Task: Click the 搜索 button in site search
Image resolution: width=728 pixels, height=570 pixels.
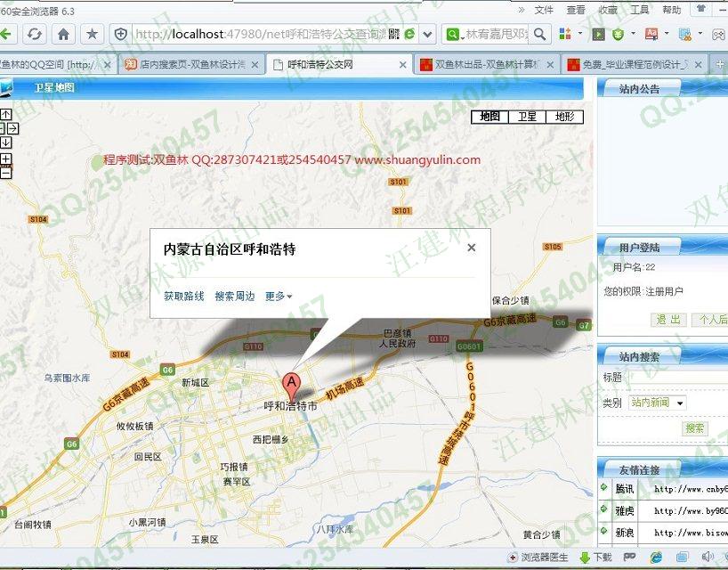Action: pyautogui.click(x=695, y=428)
